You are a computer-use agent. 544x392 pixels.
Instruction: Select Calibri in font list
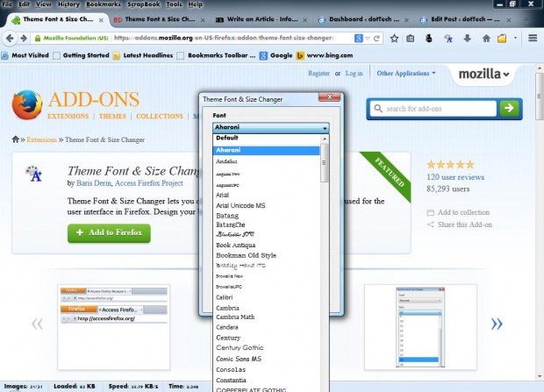click(266, 297)
